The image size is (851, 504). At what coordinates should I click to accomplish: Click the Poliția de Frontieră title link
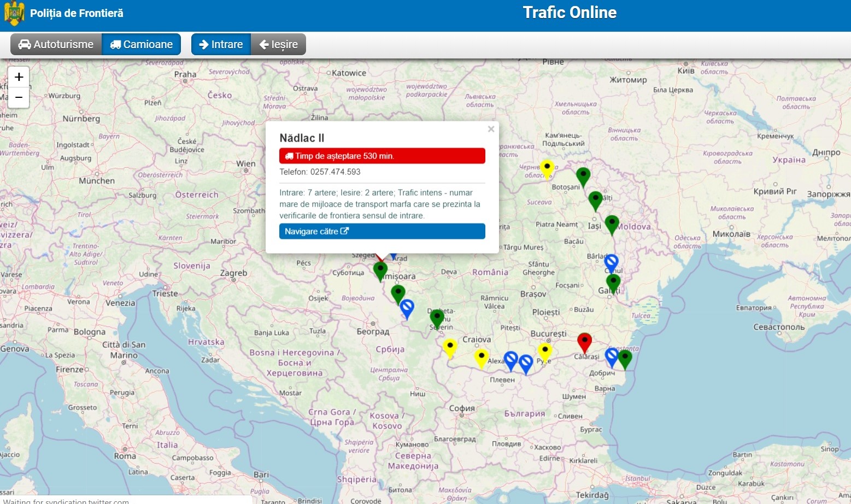[x=77, y=13]
